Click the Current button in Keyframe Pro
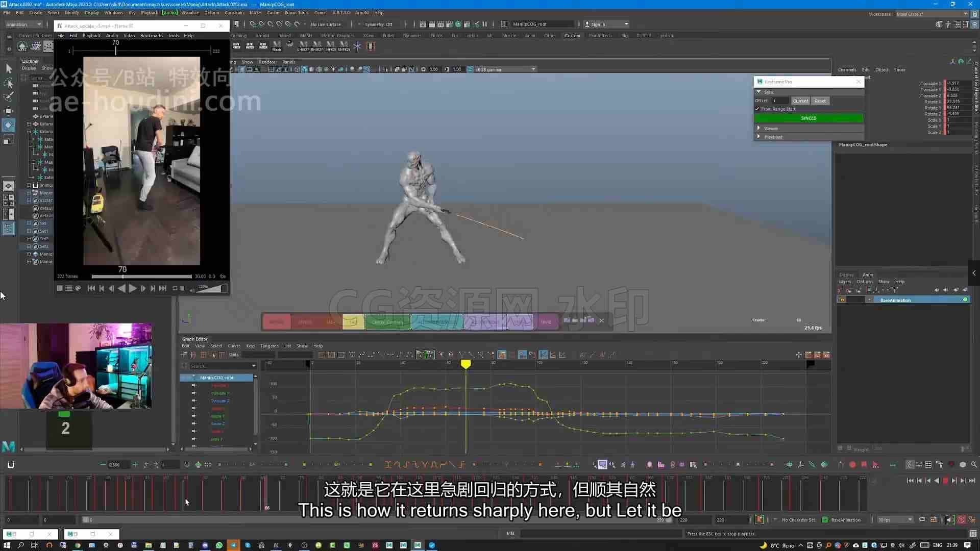 point(800,101)
